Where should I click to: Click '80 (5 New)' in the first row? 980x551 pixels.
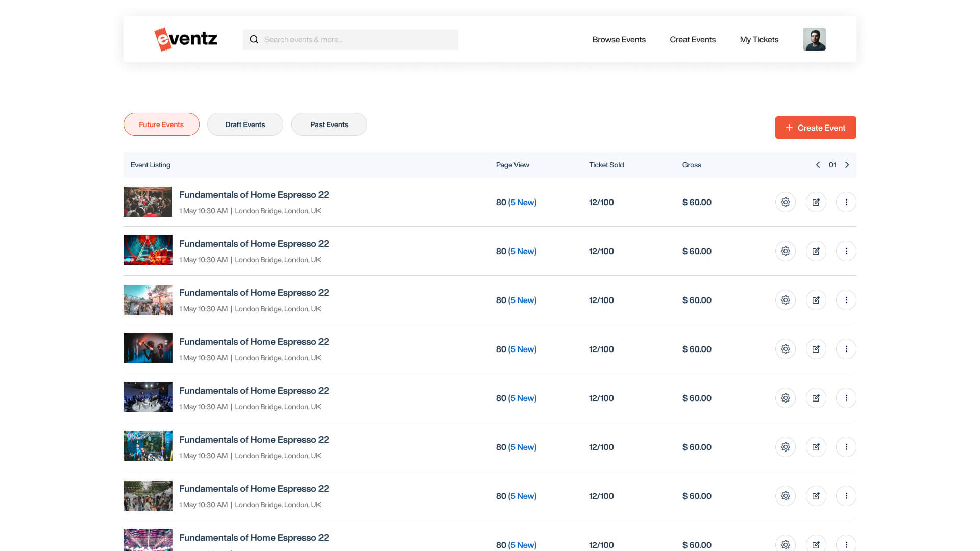(516, 202)
